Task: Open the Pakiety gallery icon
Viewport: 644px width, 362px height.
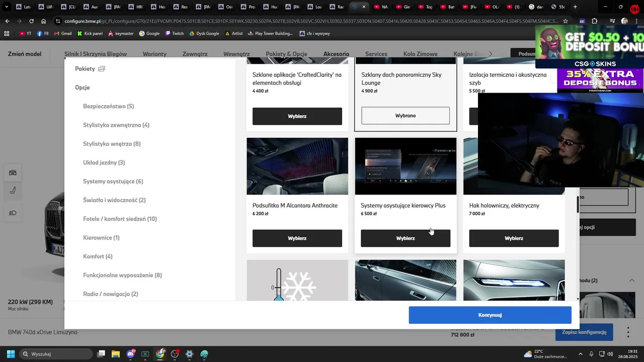Action: tap(101, 69)
